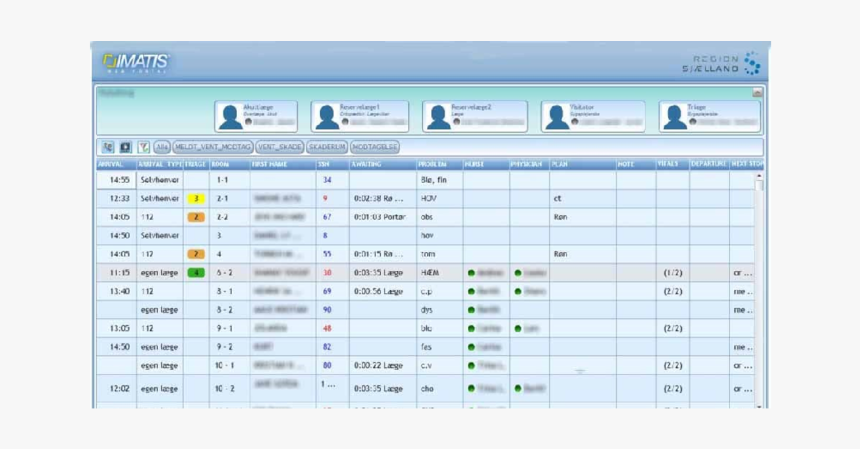Screen dimensions: 860x449
Task: Sort by the PLAN column header
Action: pos(583,164)
